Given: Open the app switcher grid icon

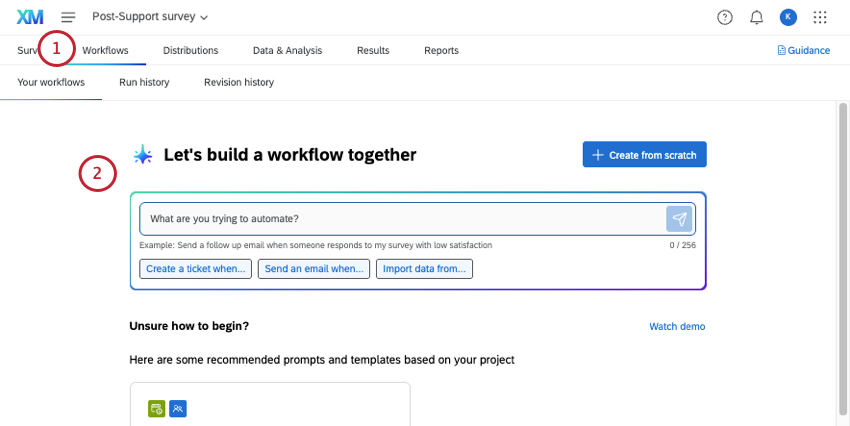Looking at the screenshot, I should pos(820,17).
